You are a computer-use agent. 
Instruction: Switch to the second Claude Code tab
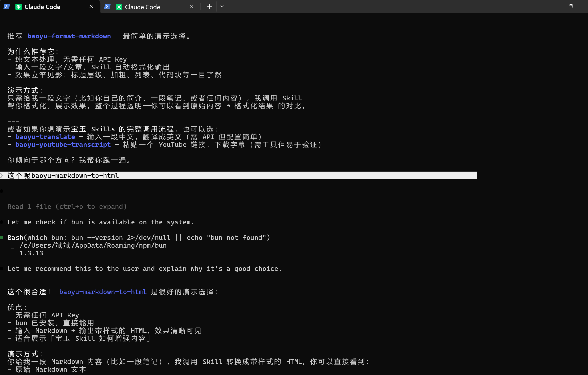(x=143, y=6)
